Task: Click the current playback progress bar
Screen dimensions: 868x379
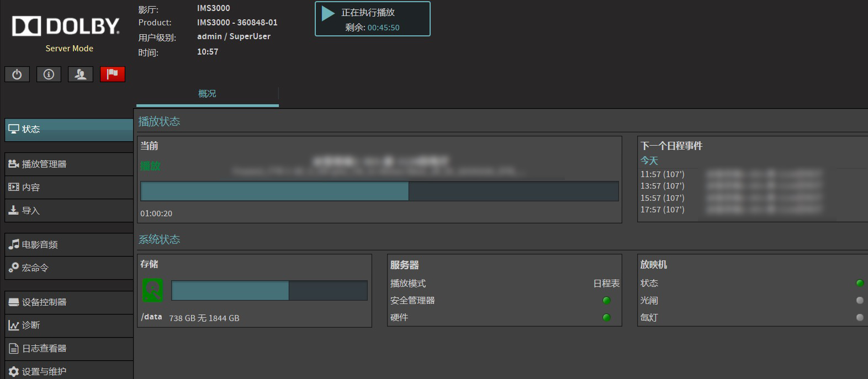Action: point(379,191)
